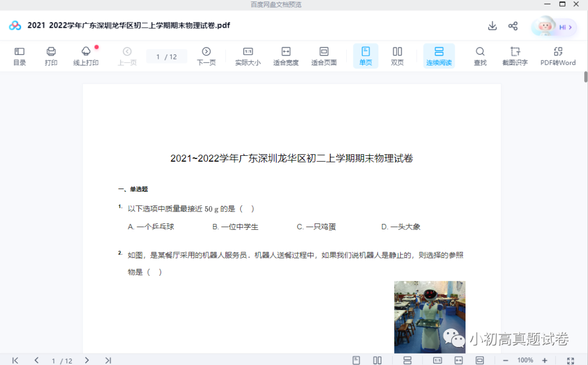The height and width of the screenshot is (365, 588).
Task: Click the toolbar page number field
Action: [167, 57]
